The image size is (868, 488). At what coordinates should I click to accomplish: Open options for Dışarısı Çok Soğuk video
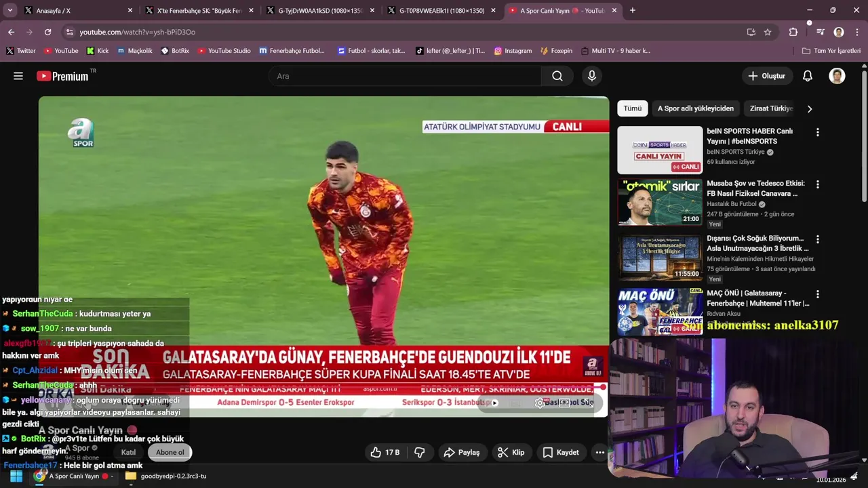coord(817,239)
